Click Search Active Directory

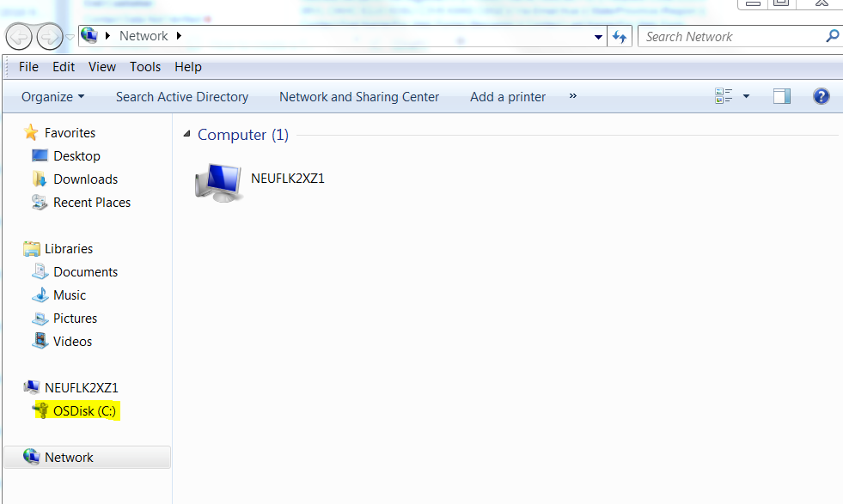point(182,97)
